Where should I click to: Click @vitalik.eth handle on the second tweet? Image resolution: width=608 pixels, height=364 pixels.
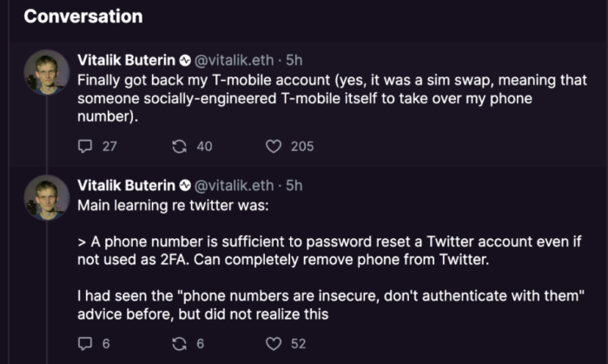(234, 185)
